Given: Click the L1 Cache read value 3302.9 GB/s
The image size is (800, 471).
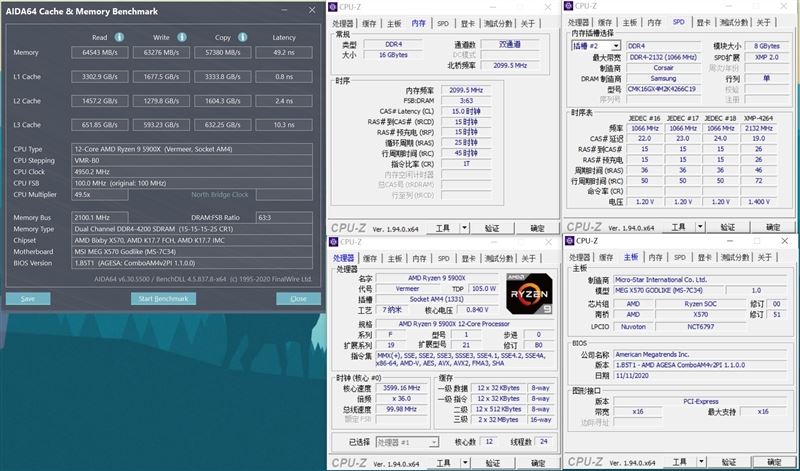Looking at the screenshot, I should 99,77.
